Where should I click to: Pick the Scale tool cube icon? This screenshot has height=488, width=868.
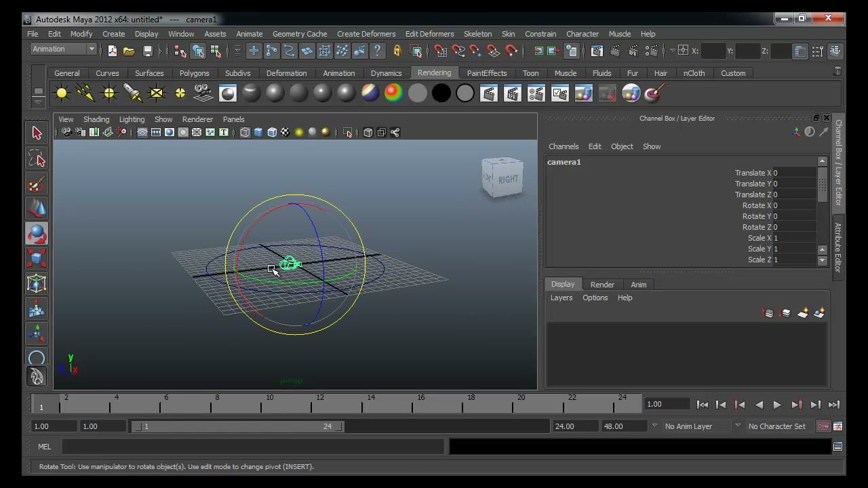pyautogui.click(x=37, y=258)
